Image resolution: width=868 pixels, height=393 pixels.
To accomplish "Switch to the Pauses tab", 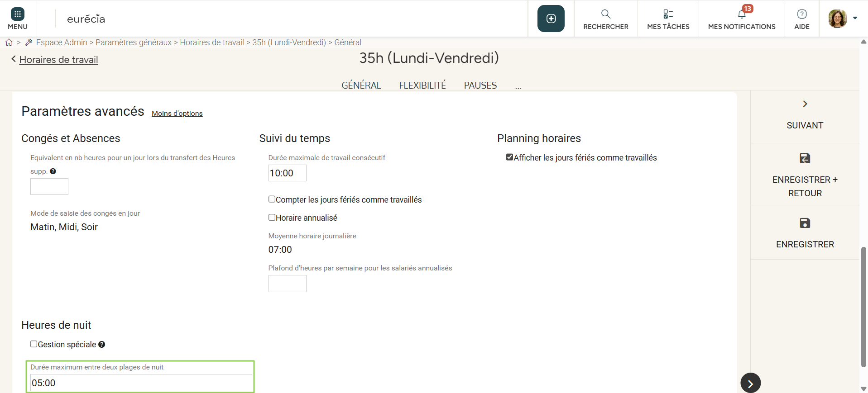I will tap(480, 85).
